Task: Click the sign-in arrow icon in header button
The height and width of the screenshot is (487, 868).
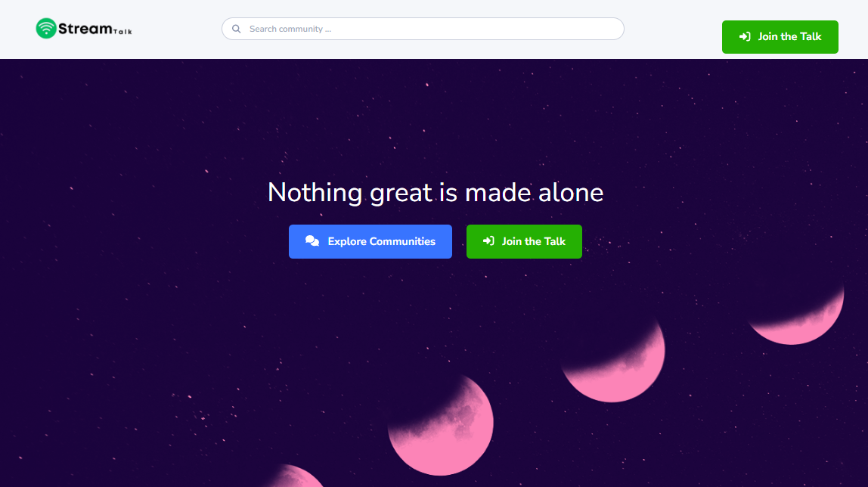Action: click(x=745, y=36)
